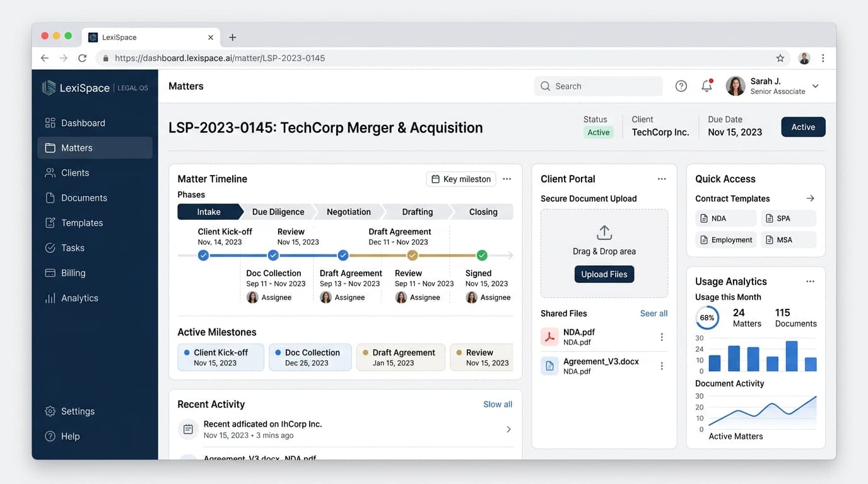This screenshot has width=868, height=484.
Task: Click the recent activity calendar icon
Action: (x=188, y=429)
